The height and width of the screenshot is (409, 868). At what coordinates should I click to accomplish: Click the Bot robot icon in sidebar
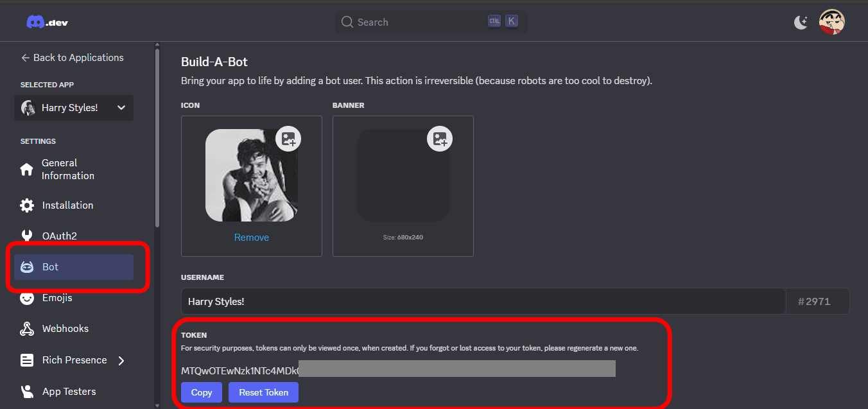click(27, 266)
